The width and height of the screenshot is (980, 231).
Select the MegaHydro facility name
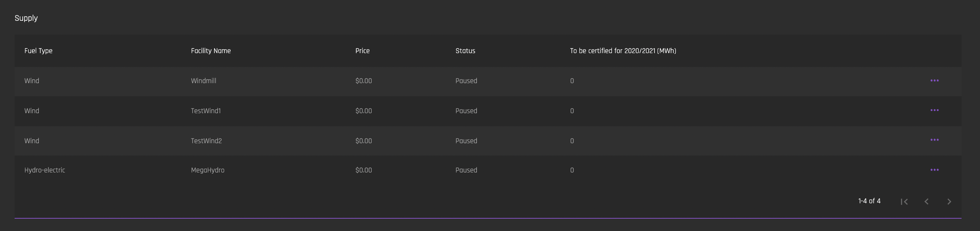point(208,170)
